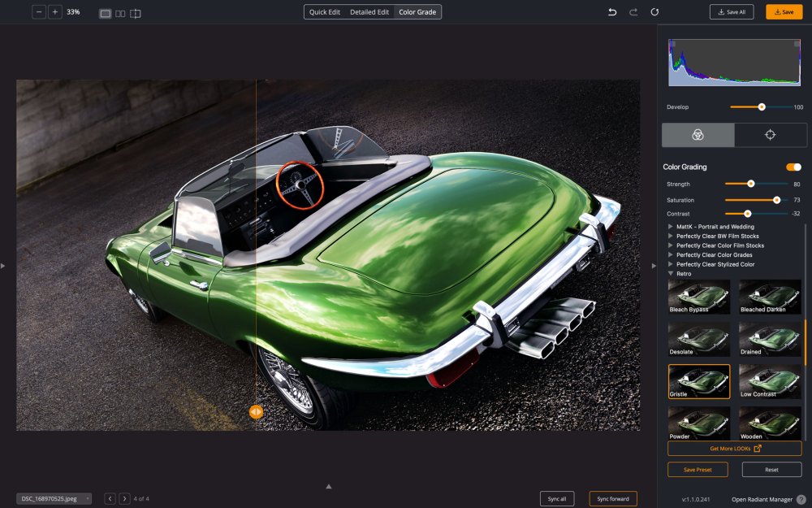Click the Reset button
The width and height of the screenshot is (812, 508).
click(771, 470)
